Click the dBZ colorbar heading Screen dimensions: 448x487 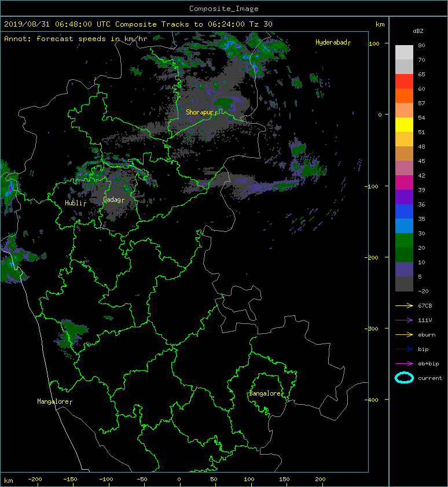pyautogui.click(x=418, y=31)
